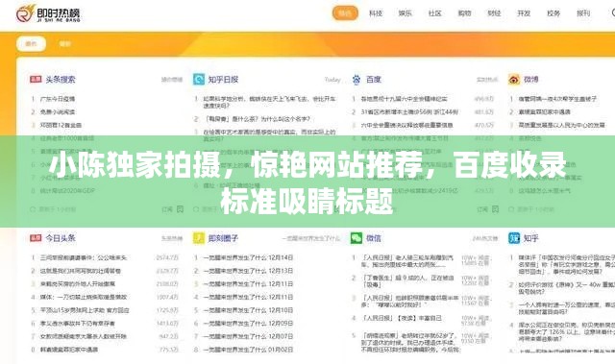
Task: Switch to the 开发 nav tab
Action: [524, 13]
